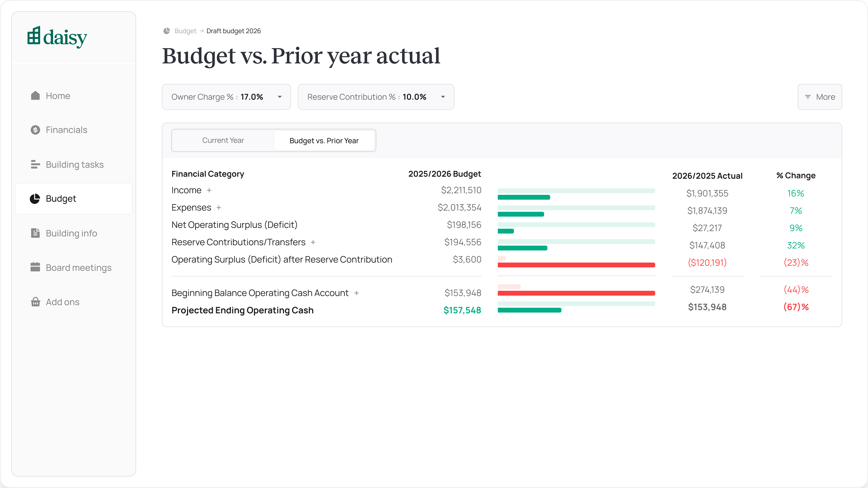Expand Beginning Balance Operating Cash Account

[357, 293]
